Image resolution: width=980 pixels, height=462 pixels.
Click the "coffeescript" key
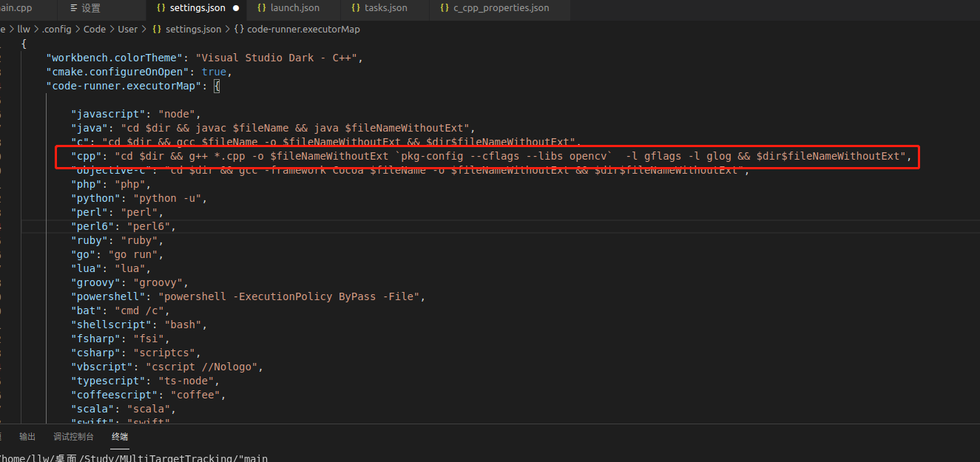point(116,395)
